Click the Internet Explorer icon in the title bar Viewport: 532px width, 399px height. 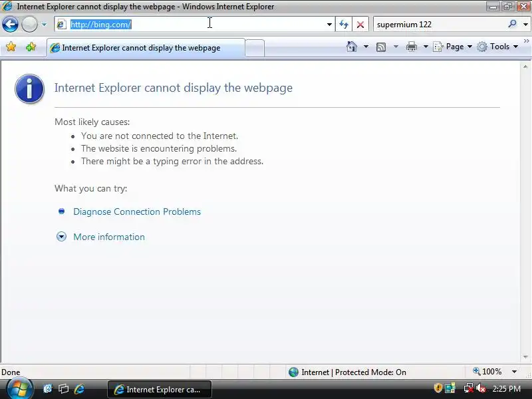tap(7, 6)
